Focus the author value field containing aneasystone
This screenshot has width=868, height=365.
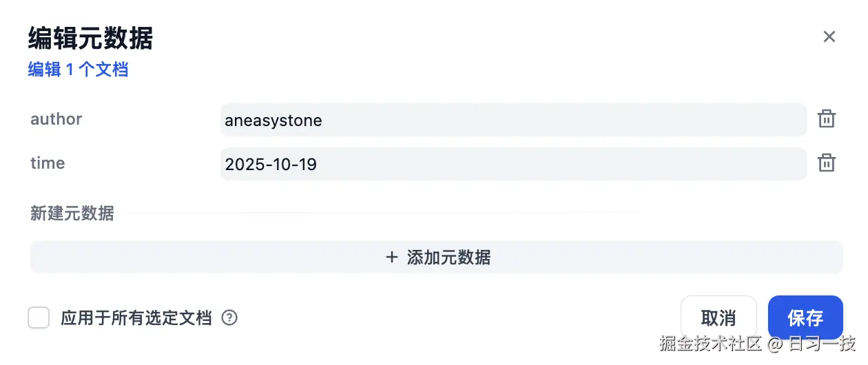pos(513,121)
